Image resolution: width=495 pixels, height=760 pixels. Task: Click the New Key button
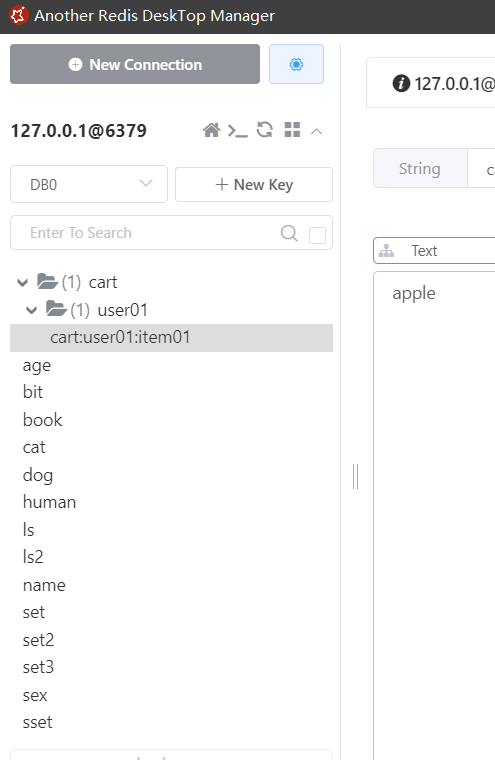(x=254, y=184)
